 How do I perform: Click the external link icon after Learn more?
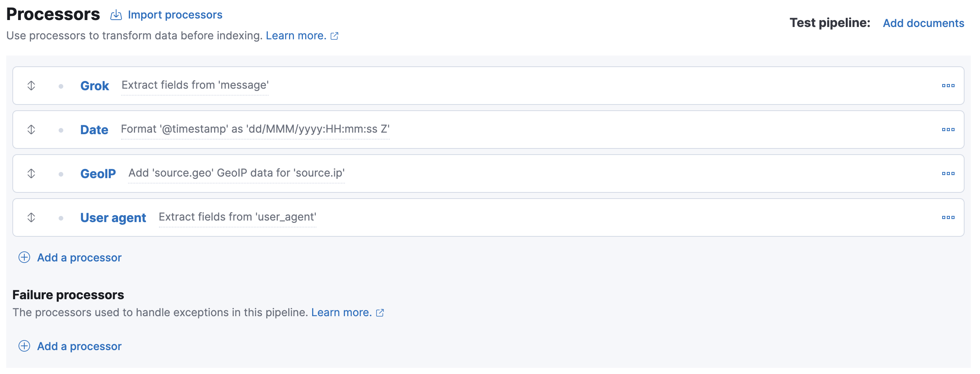(x=334, y=36)
